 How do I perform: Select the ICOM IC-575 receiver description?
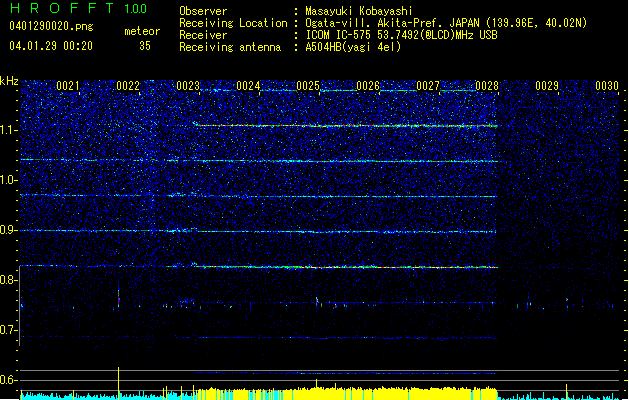(x=401, y=35)
